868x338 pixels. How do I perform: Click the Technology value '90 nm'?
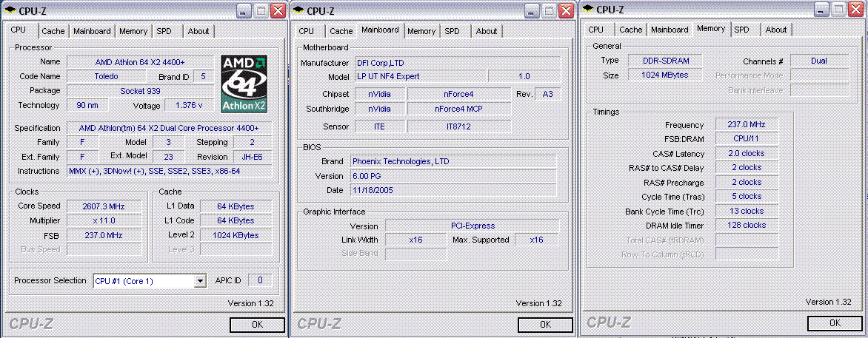[87, 105]
